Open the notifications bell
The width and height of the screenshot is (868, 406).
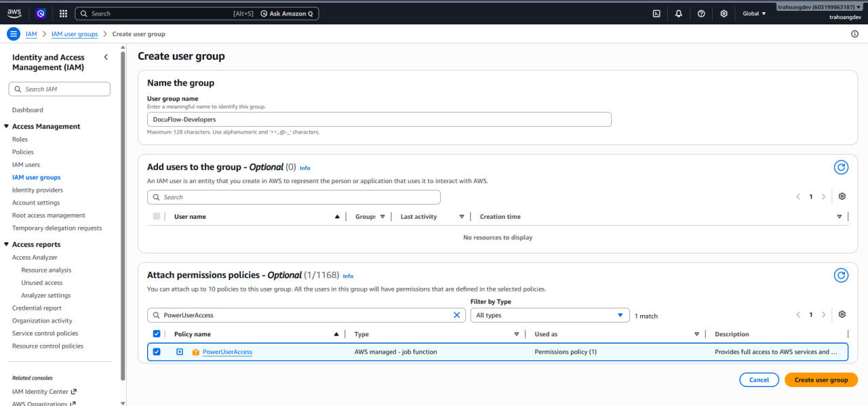coord(679,14)
